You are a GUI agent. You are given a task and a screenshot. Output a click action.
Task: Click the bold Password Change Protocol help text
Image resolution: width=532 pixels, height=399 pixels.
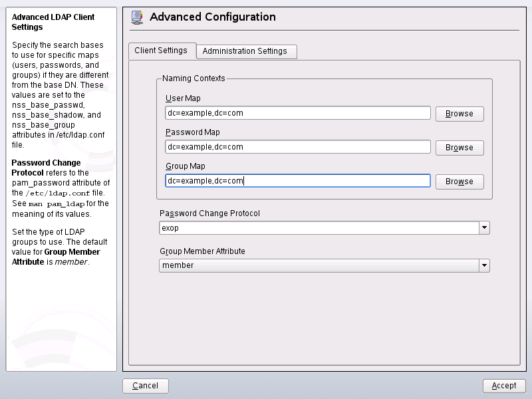pyautogui.click(x=46, y=168)
